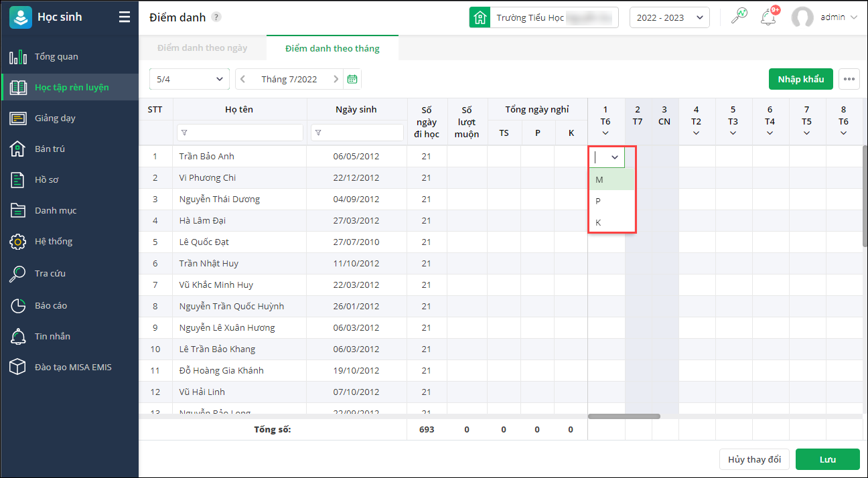
Task: Open the class 5/4 dropdown
Action: click(190, 79)
